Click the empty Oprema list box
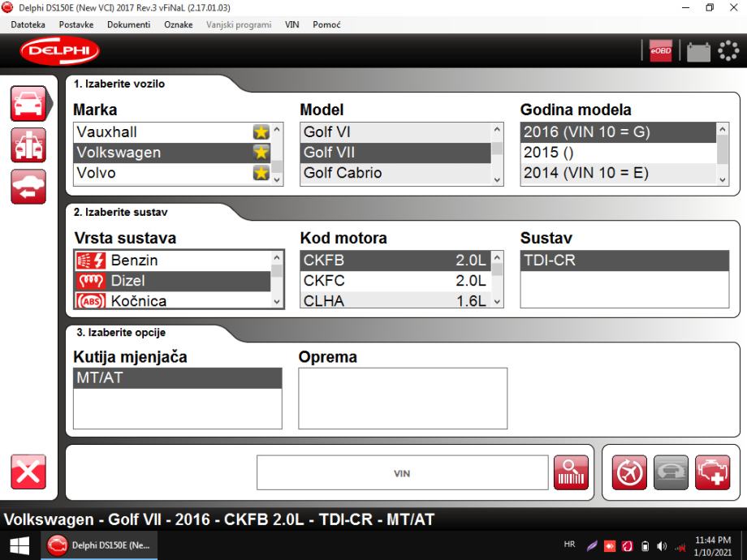 (403, 398)
